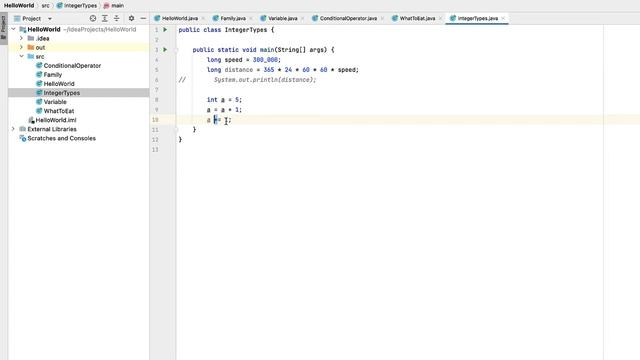Click the commented System.out.println line
640x360 pixels.
pyautogui.click(x=265, y=80)
